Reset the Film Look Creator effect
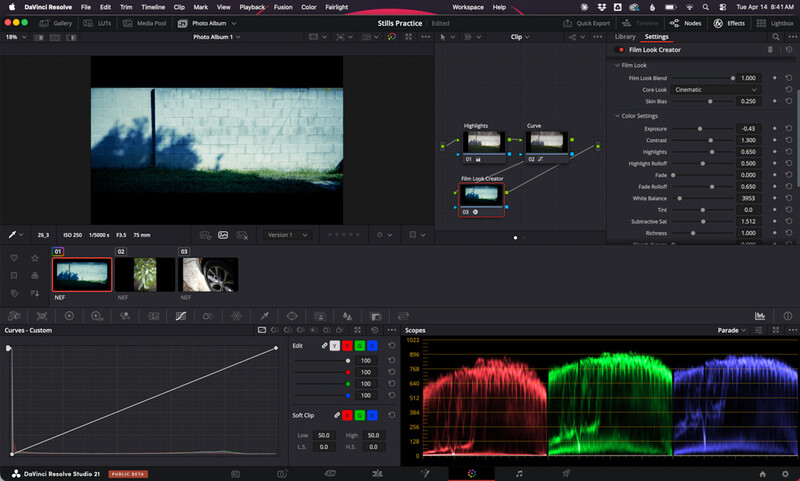This screenshot has width=800, height=481. (789, 50)
